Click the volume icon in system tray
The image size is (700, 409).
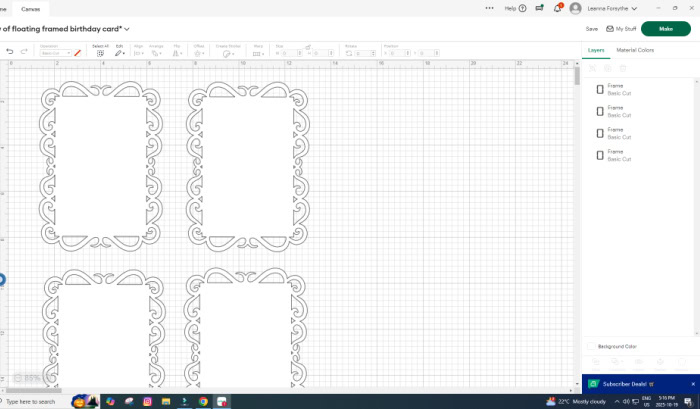[626, 401]
